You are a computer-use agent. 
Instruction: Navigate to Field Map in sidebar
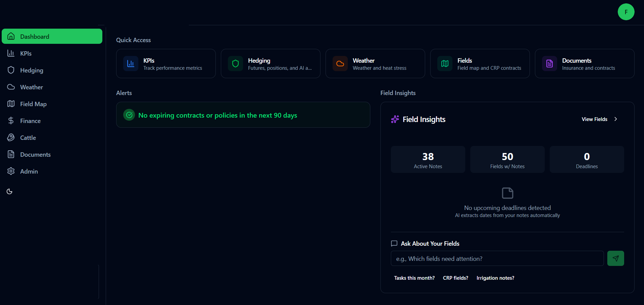pos(52,104)
